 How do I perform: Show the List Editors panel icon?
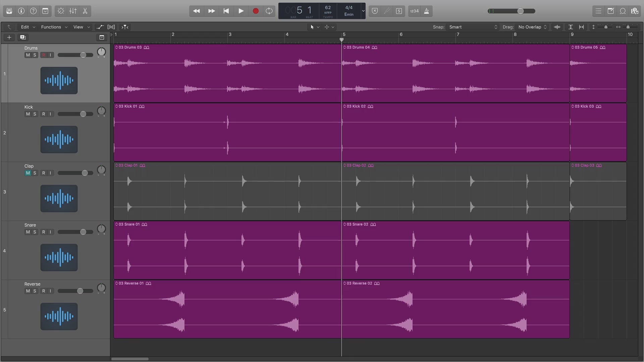[598, 11]
